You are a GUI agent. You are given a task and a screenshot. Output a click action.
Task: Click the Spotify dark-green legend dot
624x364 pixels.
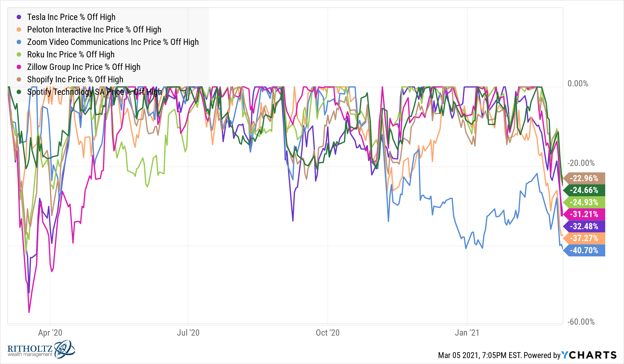(19, 92)
